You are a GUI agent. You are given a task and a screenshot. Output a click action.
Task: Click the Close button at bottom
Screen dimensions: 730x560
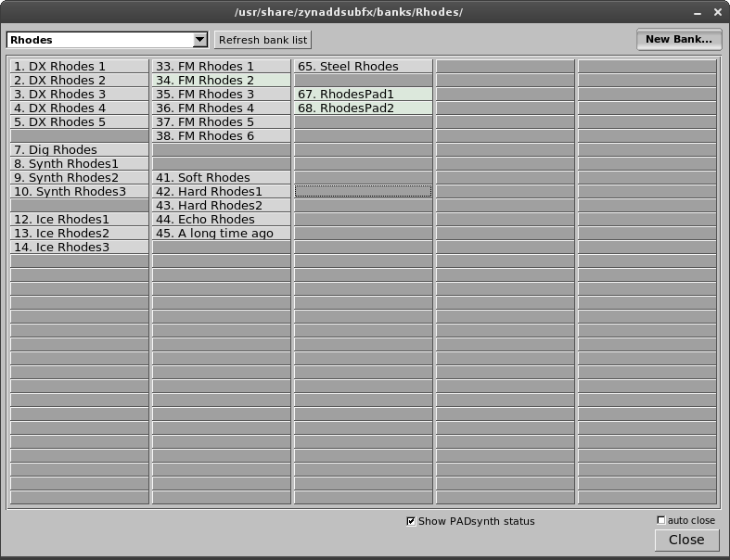point(686,540)
